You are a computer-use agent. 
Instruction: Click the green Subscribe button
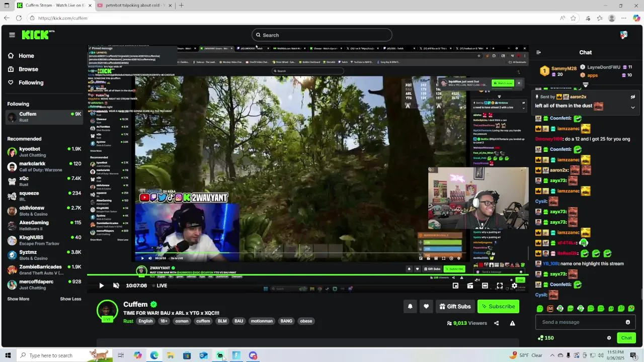tap(498, 307)
